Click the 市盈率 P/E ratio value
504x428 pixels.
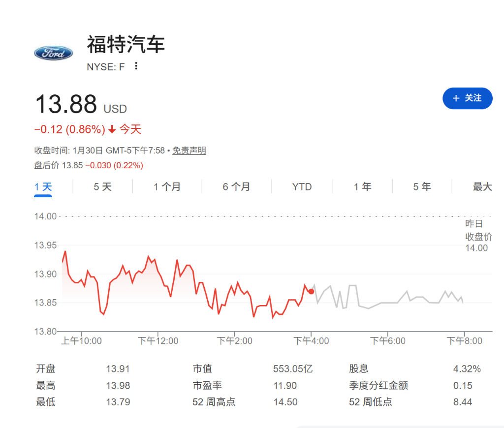pos(283,386)
